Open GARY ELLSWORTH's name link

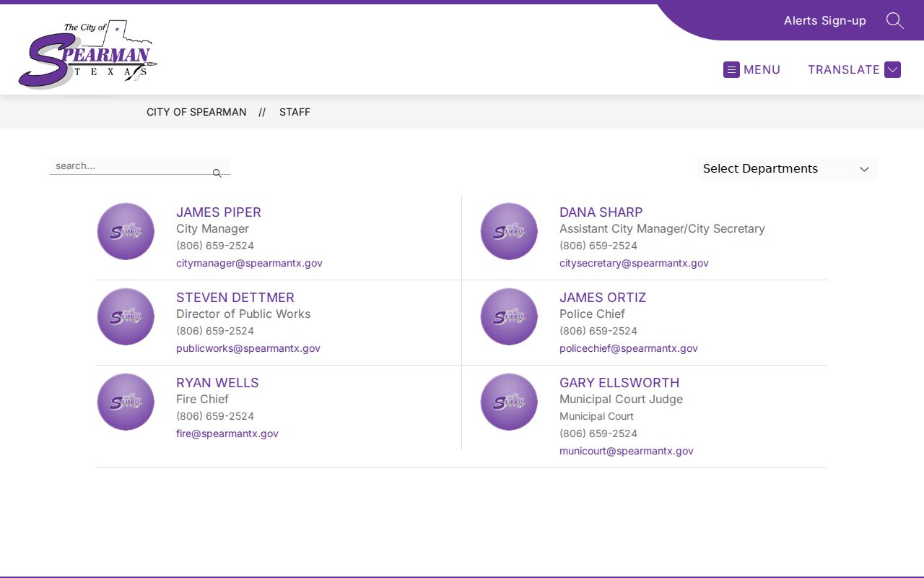click(619, 383)
